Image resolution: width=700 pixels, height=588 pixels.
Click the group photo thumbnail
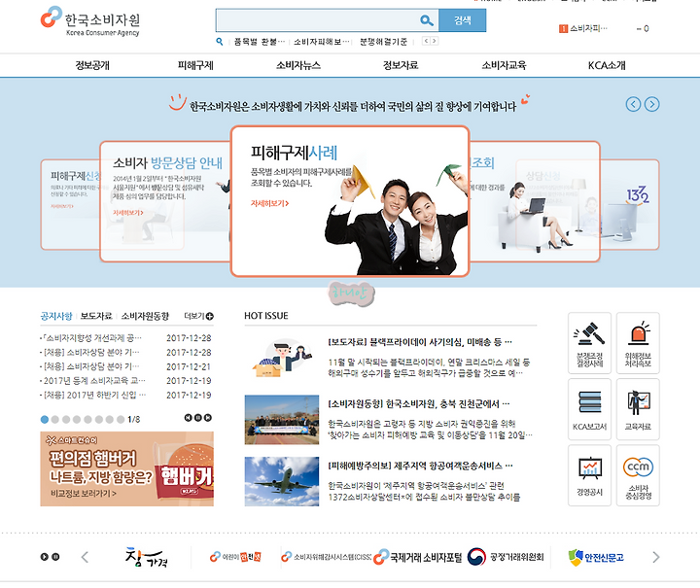pos(282,420)
